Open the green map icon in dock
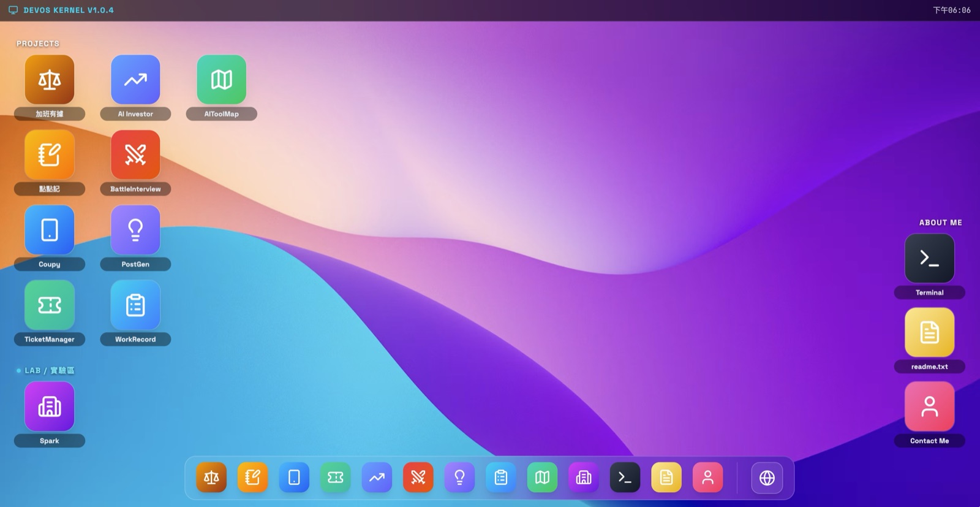Viewport: 980px width, 507px height. click(542, 478)
